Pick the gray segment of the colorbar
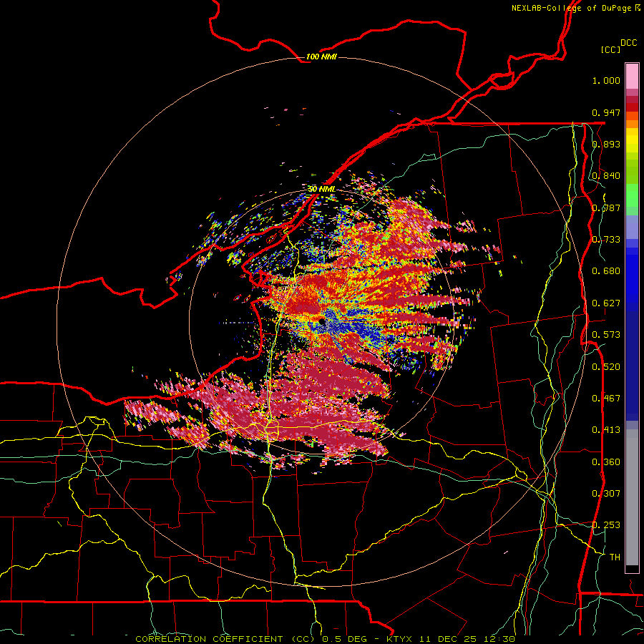Viewport: 644px width, 644px height. [x=632, y=497]
